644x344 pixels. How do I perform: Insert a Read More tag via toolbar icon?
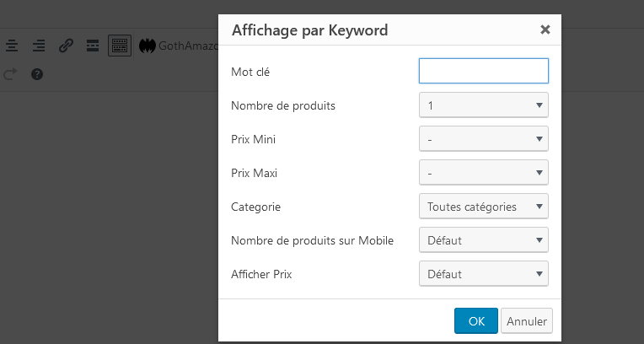tap(93, 46)
